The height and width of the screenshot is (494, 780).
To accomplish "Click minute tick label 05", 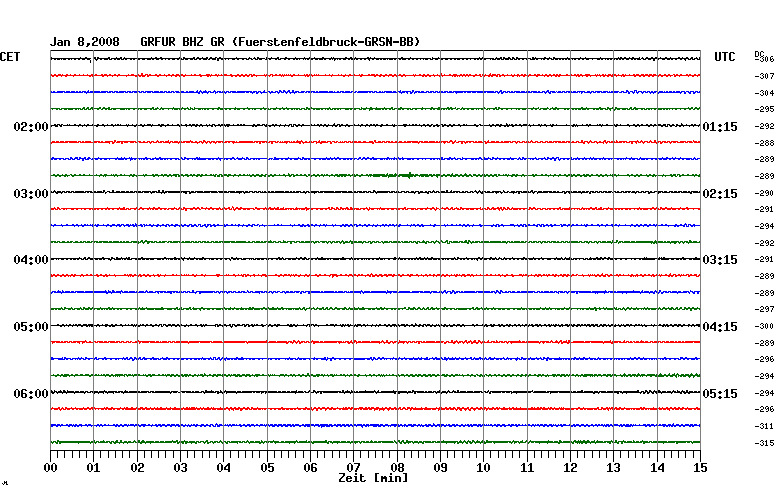I will click(x=267, y=468).
